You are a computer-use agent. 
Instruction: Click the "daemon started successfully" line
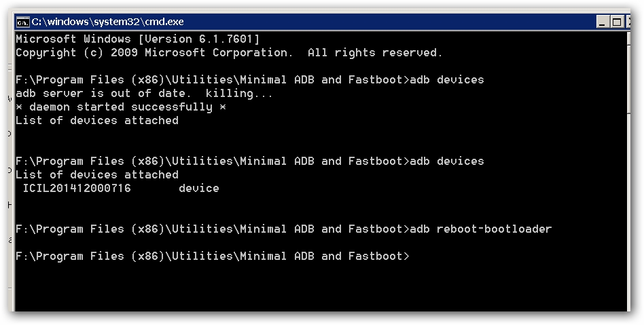click(121, 107)
